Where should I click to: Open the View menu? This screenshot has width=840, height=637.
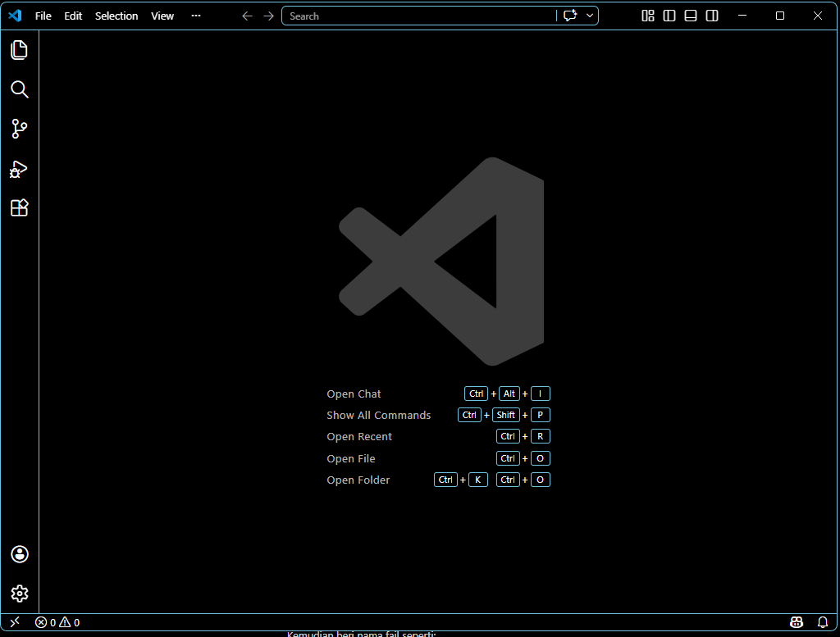point(162,16)
